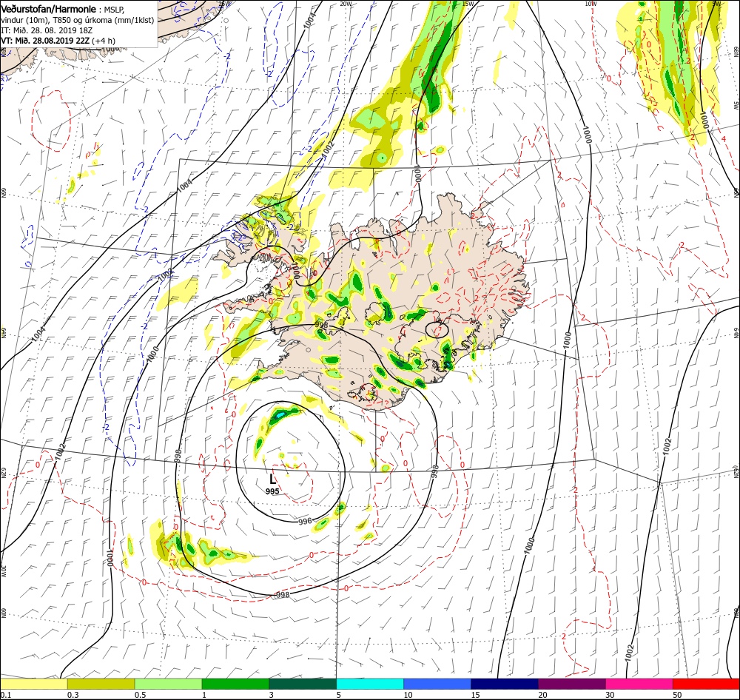Click the '15' legend value label
Image resolution: width=740 pixels, height=700 pixels.
tap(476, 695)
